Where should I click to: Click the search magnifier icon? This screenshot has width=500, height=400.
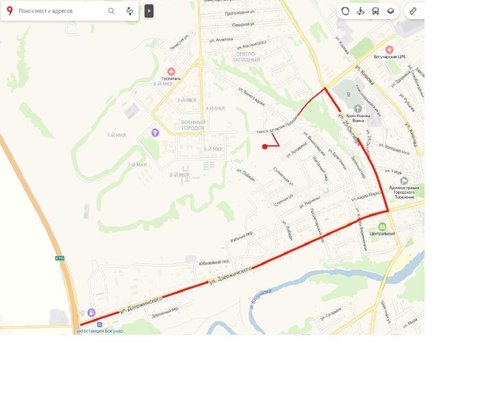[x=111, y=11]
